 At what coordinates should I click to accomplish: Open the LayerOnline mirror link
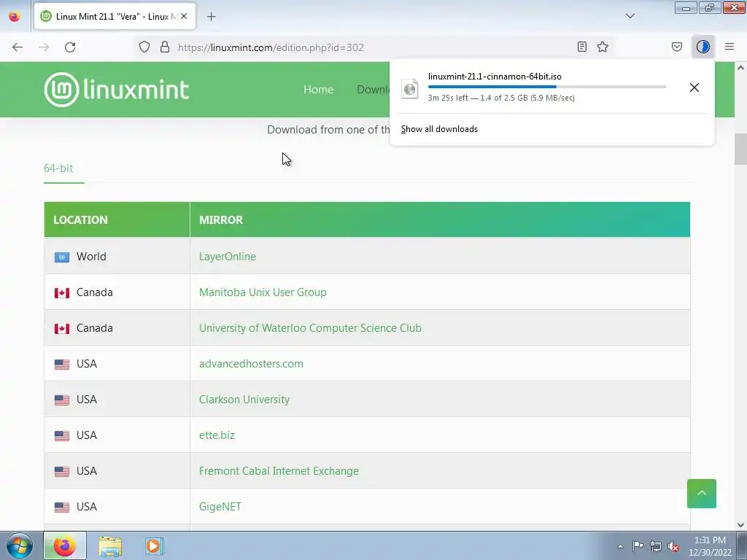coord(228,256)
